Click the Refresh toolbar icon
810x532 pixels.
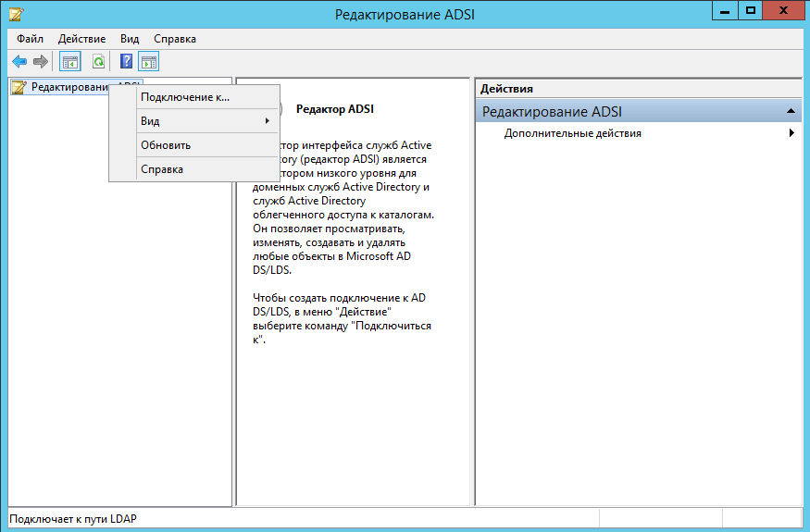click(x=98, y=62)
